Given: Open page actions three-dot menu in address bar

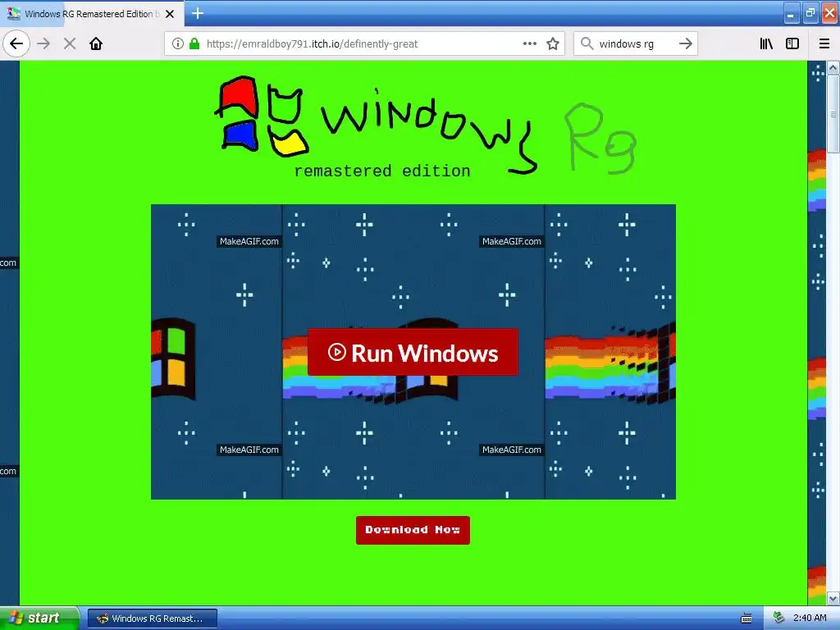Looking at the screenshot, I should [x=529, y=43].
